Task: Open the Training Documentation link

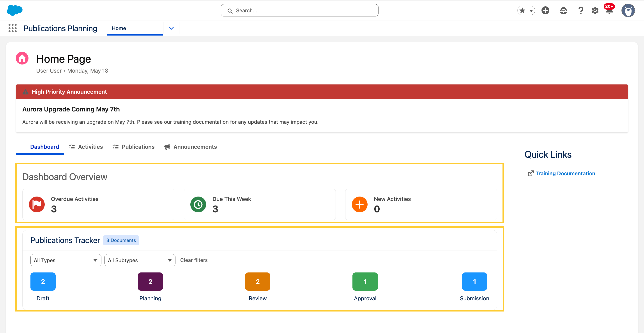Action: [x=565, y=173]
